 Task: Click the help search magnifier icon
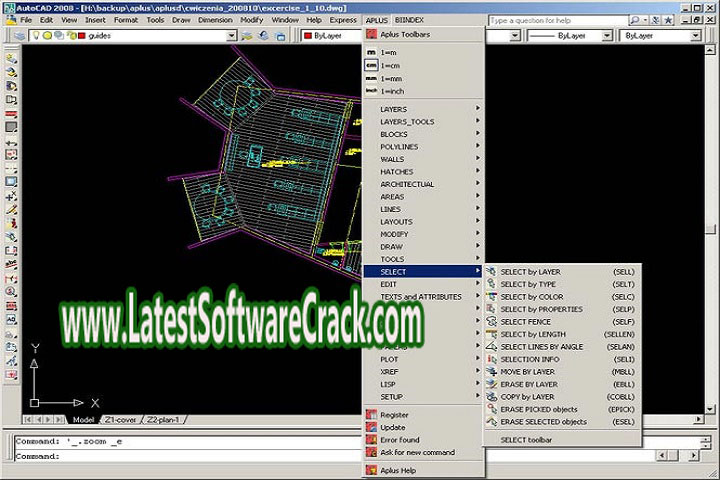click(635, 20)
